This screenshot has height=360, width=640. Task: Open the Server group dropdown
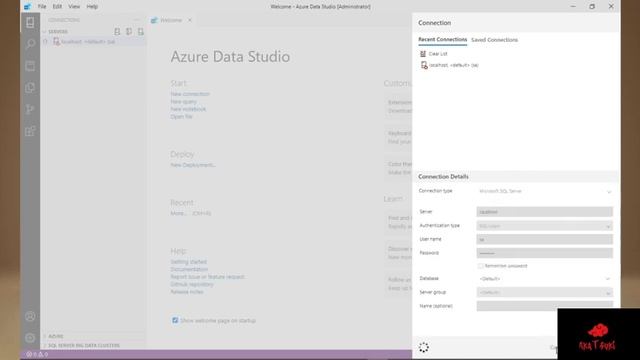click(x=544, y=292)
